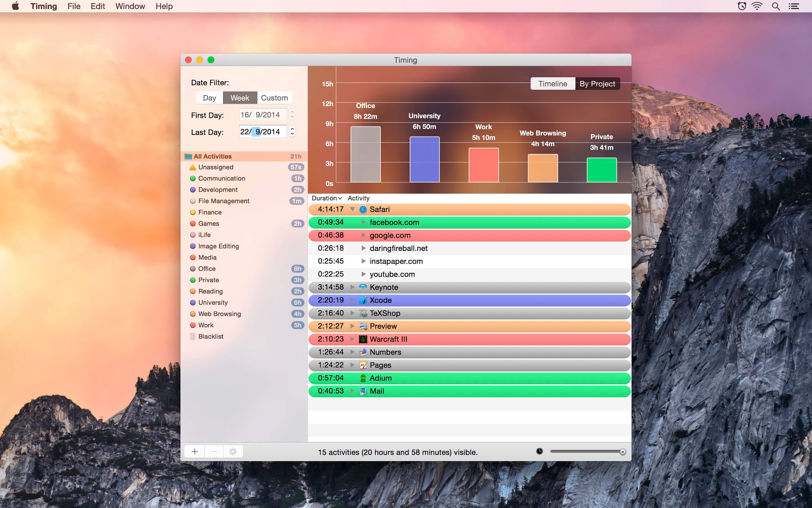Select the Week date filter

pos(240,98)
